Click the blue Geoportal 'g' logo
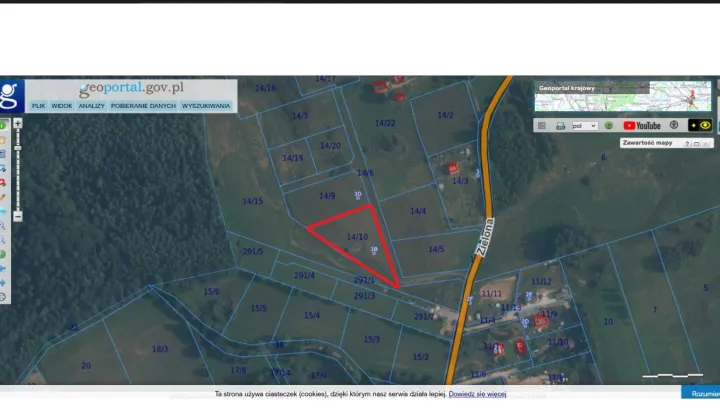This screenshot has width=720, height=420. (x=11, y=95)
